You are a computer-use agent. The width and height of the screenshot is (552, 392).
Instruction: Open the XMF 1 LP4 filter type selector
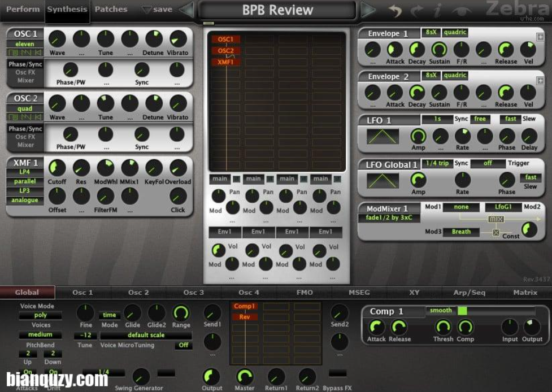(x=25, y=172)
